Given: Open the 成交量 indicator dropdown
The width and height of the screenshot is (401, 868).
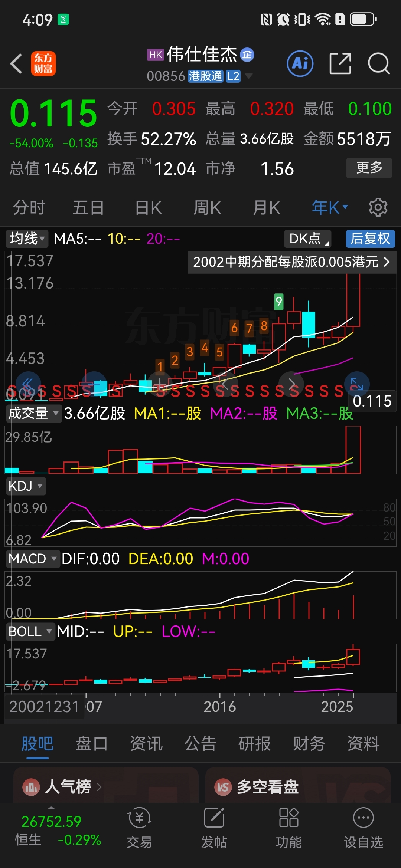Looking at the screenshot, I should coord(33,413).
